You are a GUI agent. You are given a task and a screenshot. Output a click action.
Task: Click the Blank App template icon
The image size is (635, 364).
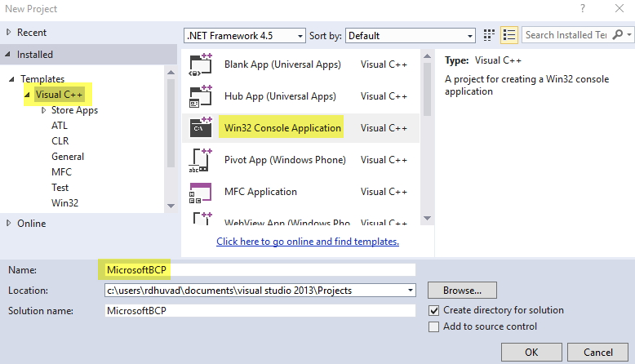click(201, 64)
